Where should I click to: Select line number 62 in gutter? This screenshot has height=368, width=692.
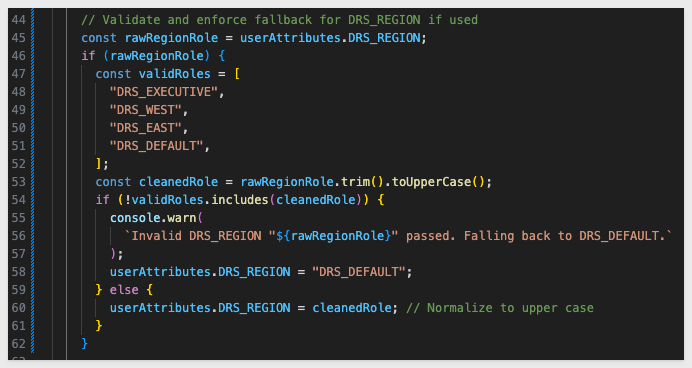19,344
